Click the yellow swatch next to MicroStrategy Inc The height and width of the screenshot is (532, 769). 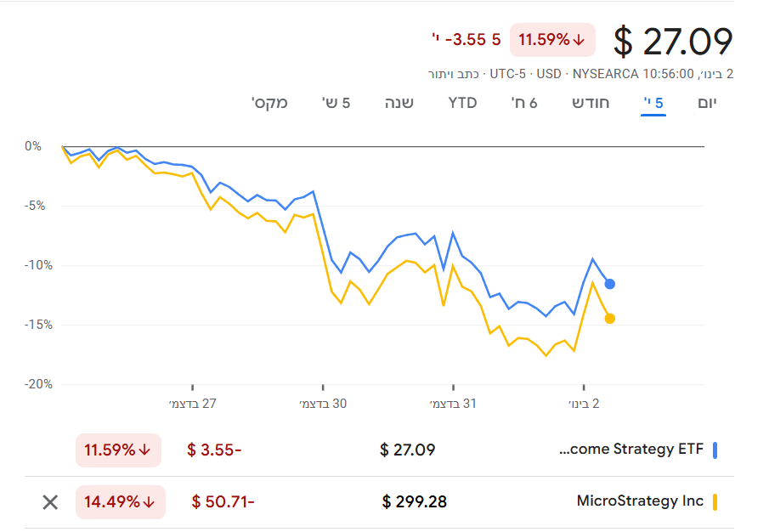click(x=715, y=501)
